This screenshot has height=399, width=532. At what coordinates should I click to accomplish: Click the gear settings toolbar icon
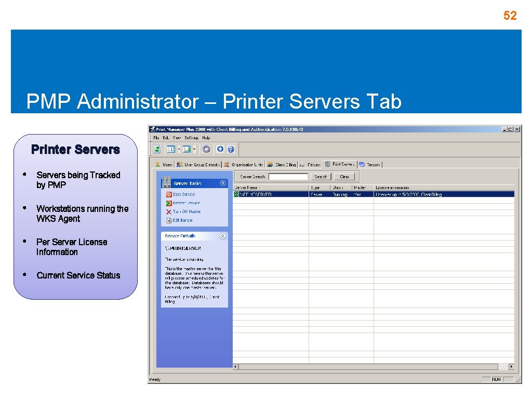coord(206,149)
